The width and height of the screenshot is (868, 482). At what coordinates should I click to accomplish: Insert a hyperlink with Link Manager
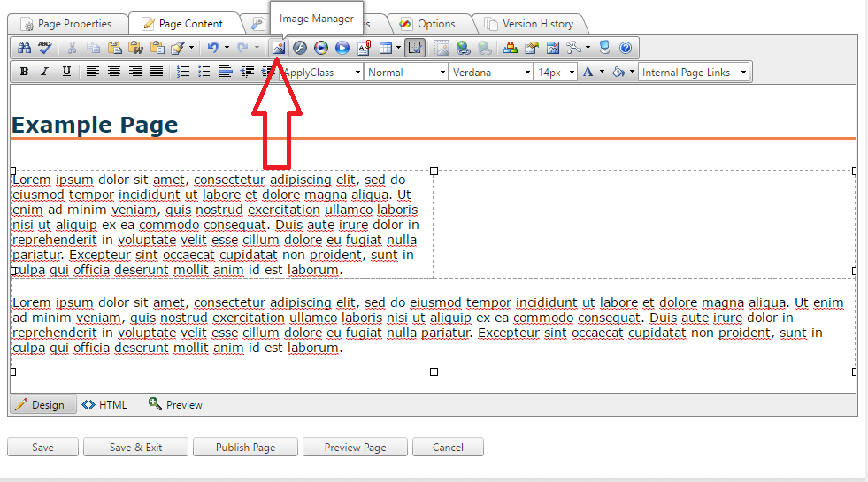point(463,49)
